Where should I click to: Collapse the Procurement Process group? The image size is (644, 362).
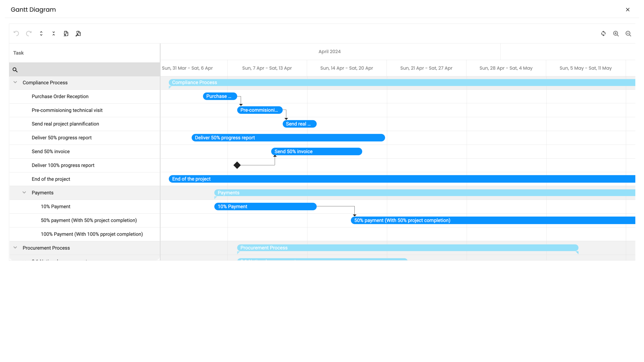click(x=15, y=248)
